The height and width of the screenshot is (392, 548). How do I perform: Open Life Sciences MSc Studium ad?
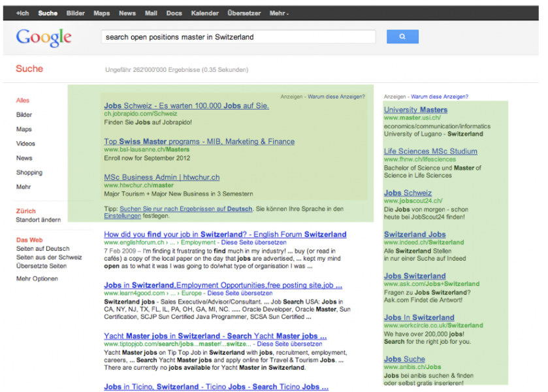[430, 152]
